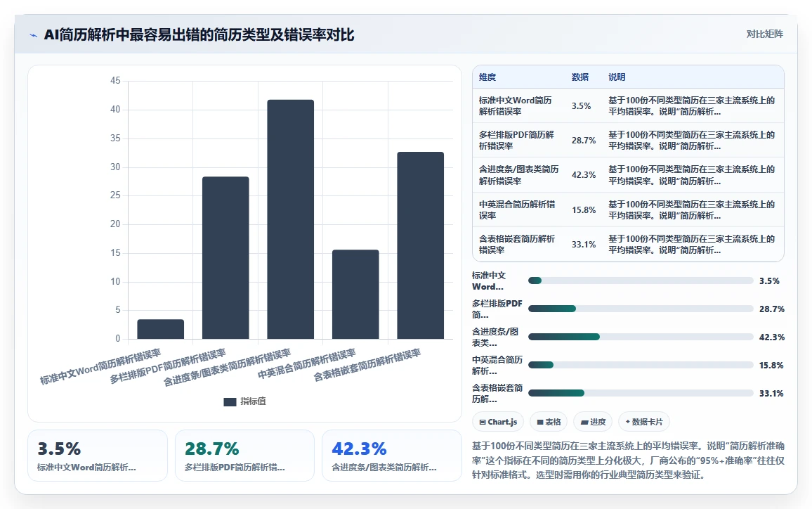The width and height of the screenshot is (812, 509).
Task: Click the 15.8% cell in table
Action: click(584, 210)
